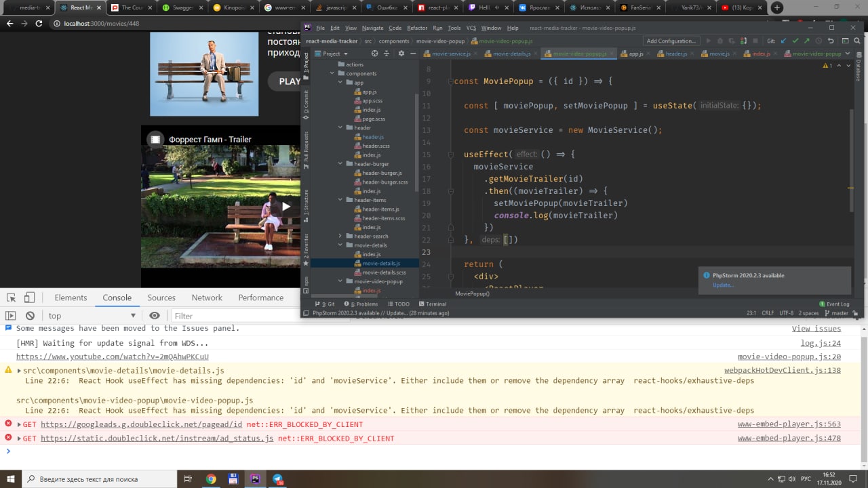Open Project panel gear settings
Viewport: 868px width, 488px height.
tap(401, 54)
